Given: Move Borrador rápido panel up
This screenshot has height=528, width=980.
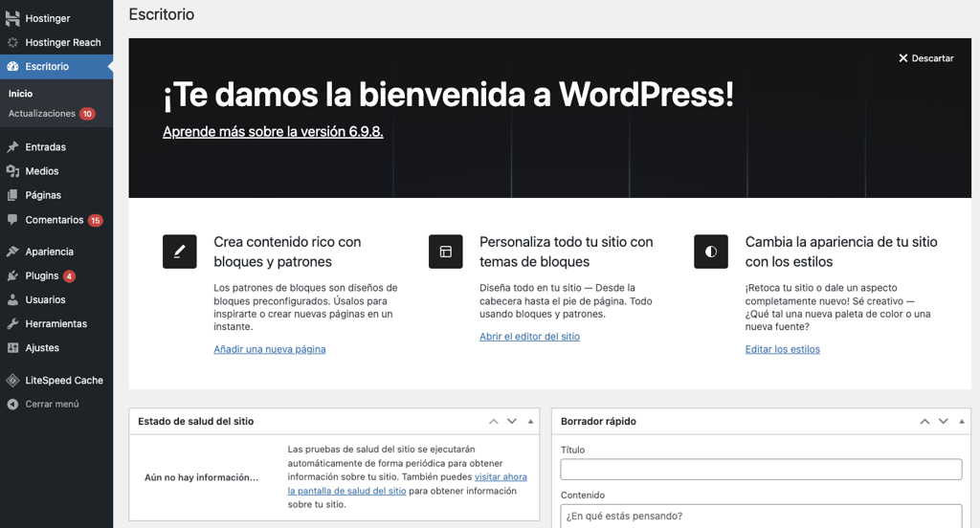Looking at the screenshot, I should click(x=925, y=421).
